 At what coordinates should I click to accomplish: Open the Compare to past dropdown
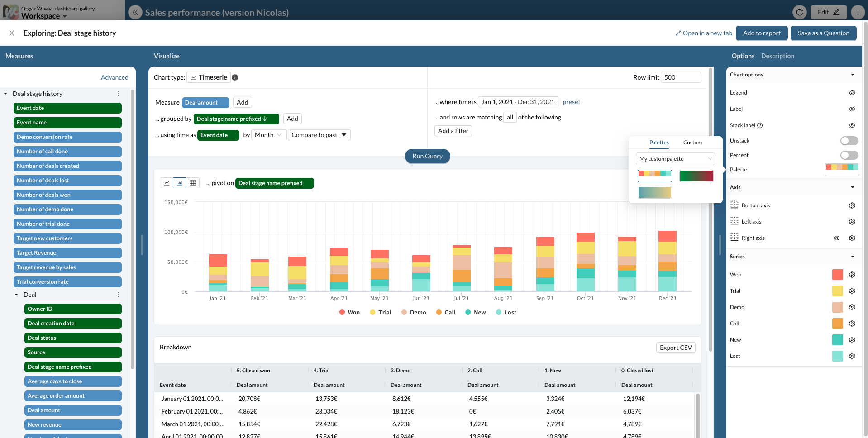[319, 135]
